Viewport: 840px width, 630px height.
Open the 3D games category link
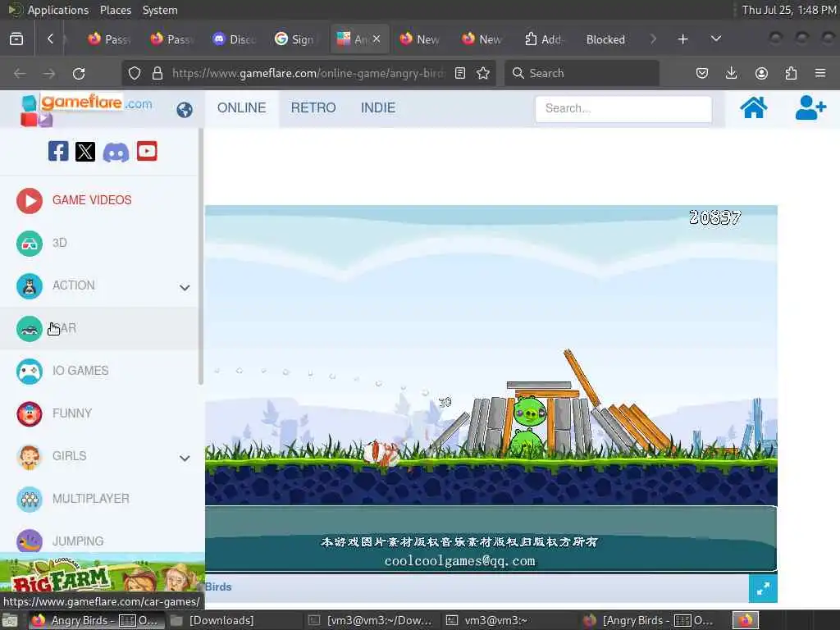coord(59,243)
